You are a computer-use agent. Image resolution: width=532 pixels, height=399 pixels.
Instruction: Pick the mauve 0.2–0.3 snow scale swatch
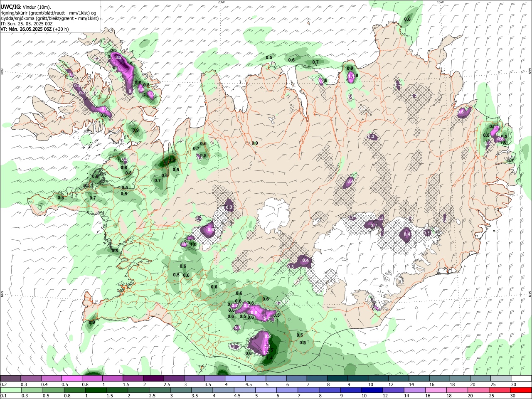coord(11,379)
